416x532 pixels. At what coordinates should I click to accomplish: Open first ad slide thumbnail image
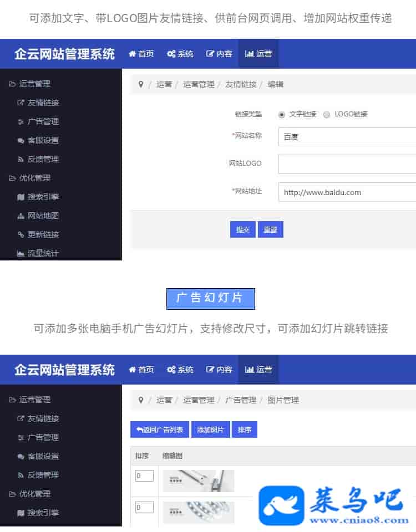199,481
